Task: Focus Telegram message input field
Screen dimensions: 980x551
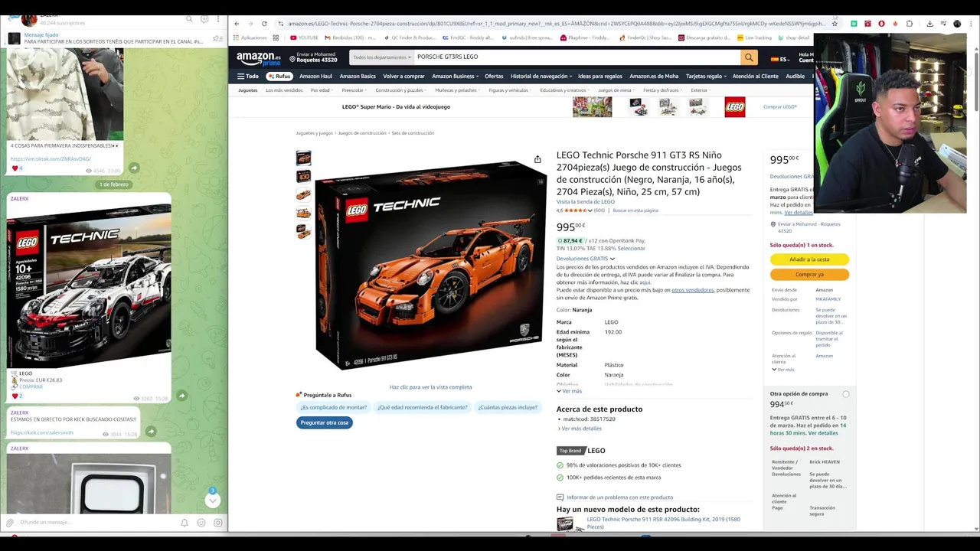Action: point(96,523)
